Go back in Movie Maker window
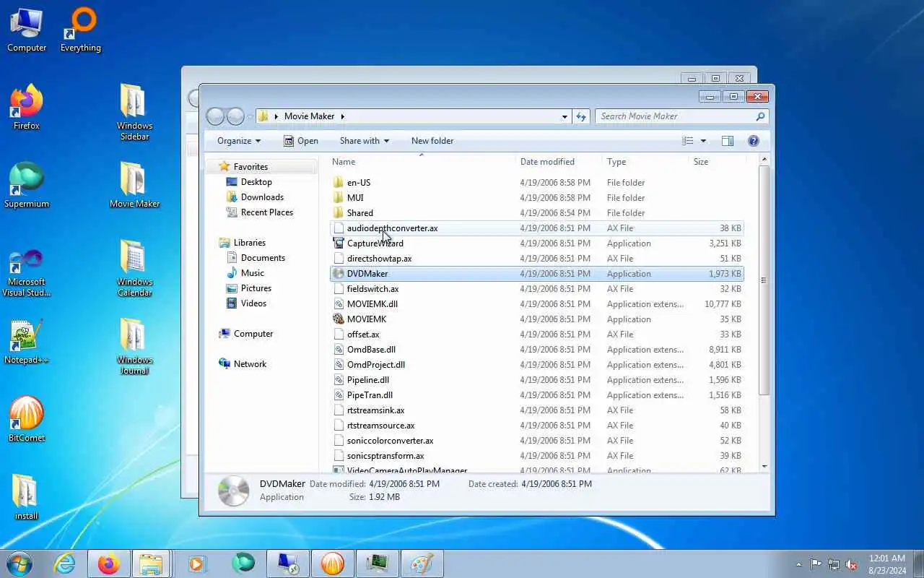 click(215, 116)
